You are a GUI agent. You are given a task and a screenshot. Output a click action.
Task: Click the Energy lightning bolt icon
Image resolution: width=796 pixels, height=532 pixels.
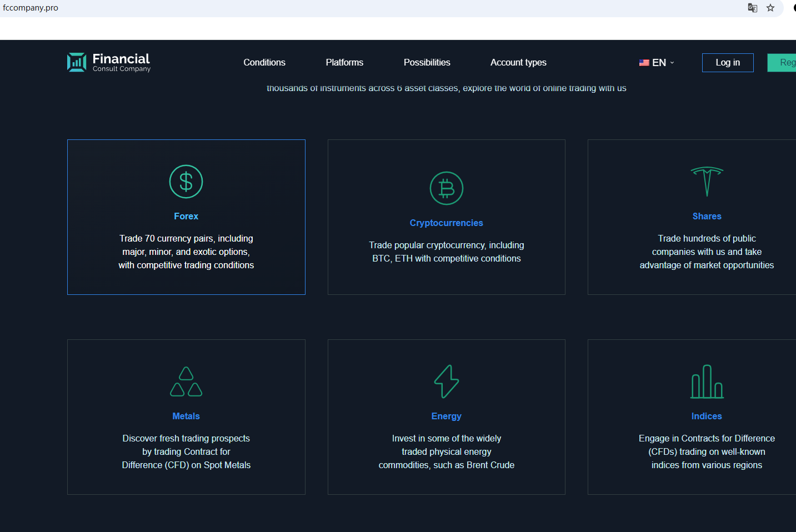446,382
